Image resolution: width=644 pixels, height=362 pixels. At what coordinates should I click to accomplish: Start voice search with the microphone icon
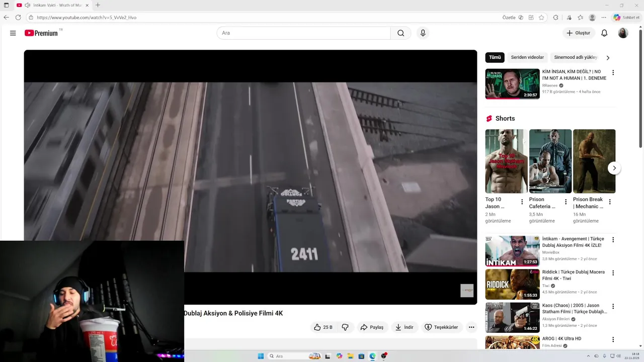click(x=423, y=33)
